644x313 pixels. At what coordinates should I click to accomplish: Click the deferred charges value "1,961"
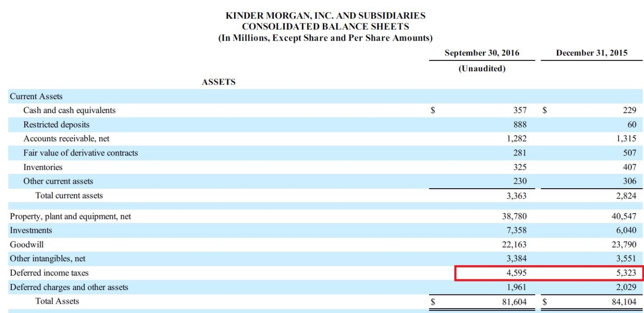click(x=516, y=287)
